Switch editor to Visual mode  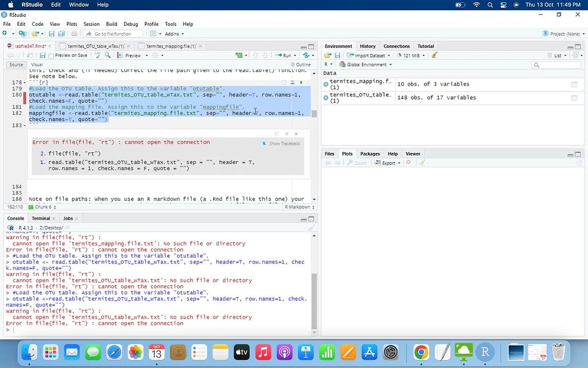[36, 65]
